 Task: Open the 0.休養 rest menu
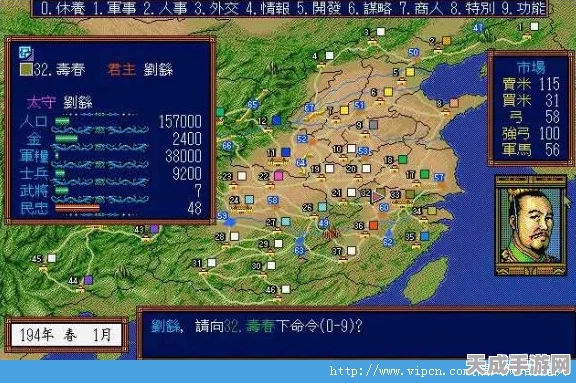click(62, 8)
